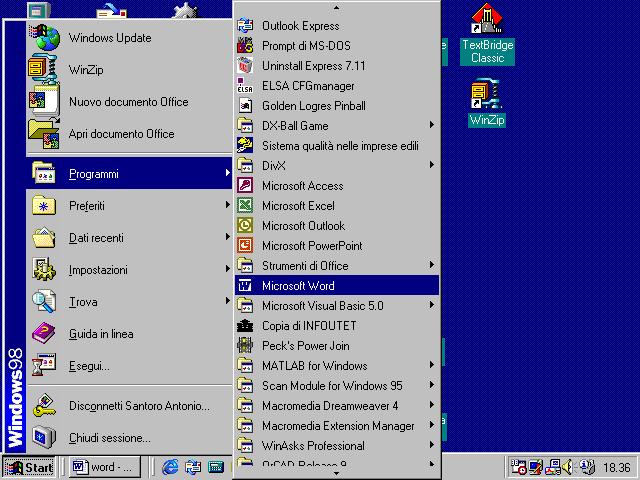Open Guida in linea help
640x480 pixels.
pyautogui.click(x=129, y=334)
